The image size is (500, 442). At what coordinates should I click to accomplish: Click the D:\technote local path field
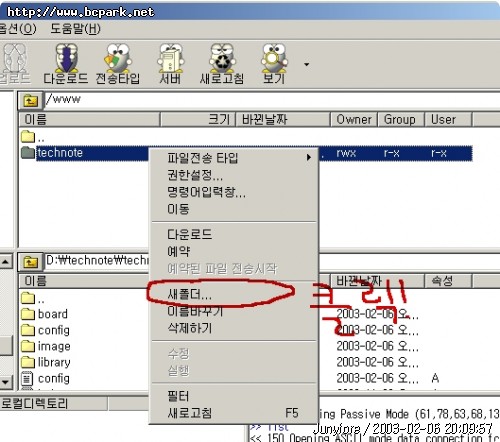[97, 261]
